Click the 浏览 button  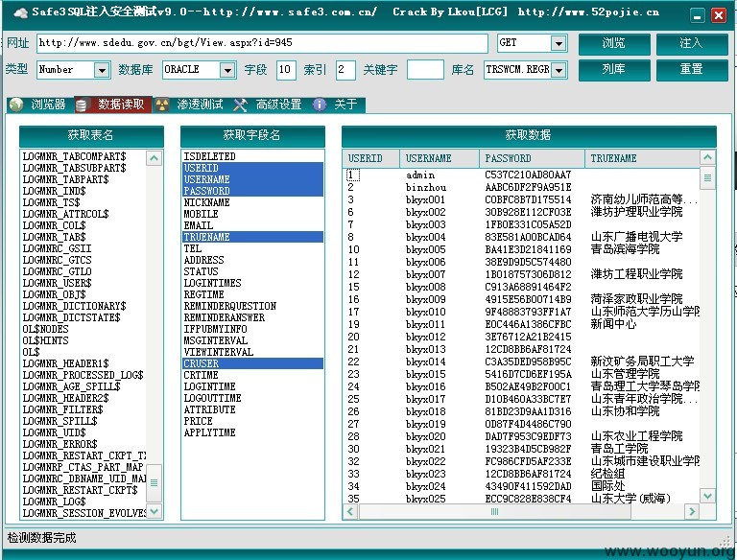click(614, 44)
